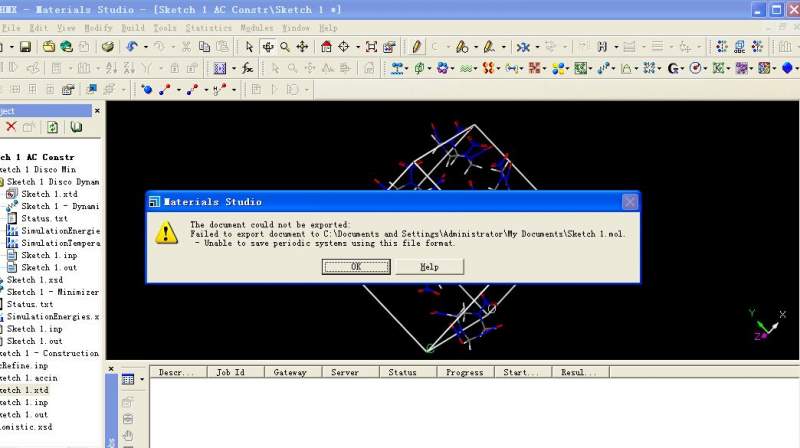
Task: Close the Materials Studio error dialog
Action: coord(630,202)
